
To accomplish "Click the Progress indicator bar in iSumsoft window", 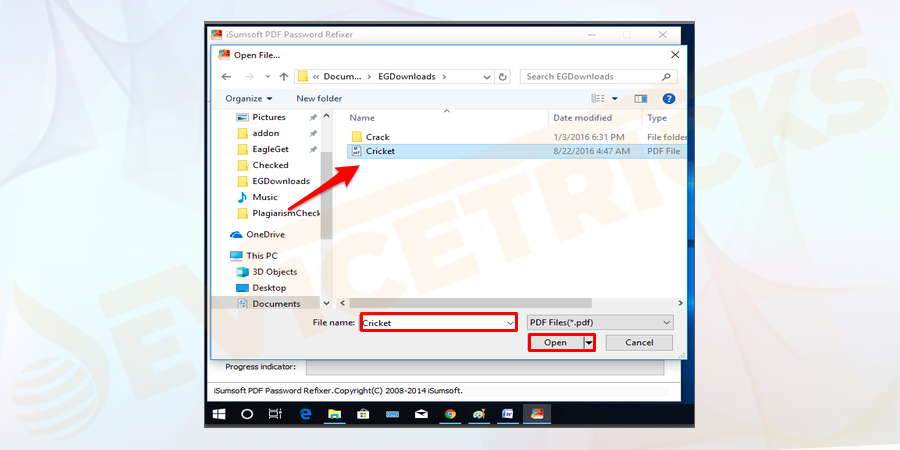I will 485,367.
